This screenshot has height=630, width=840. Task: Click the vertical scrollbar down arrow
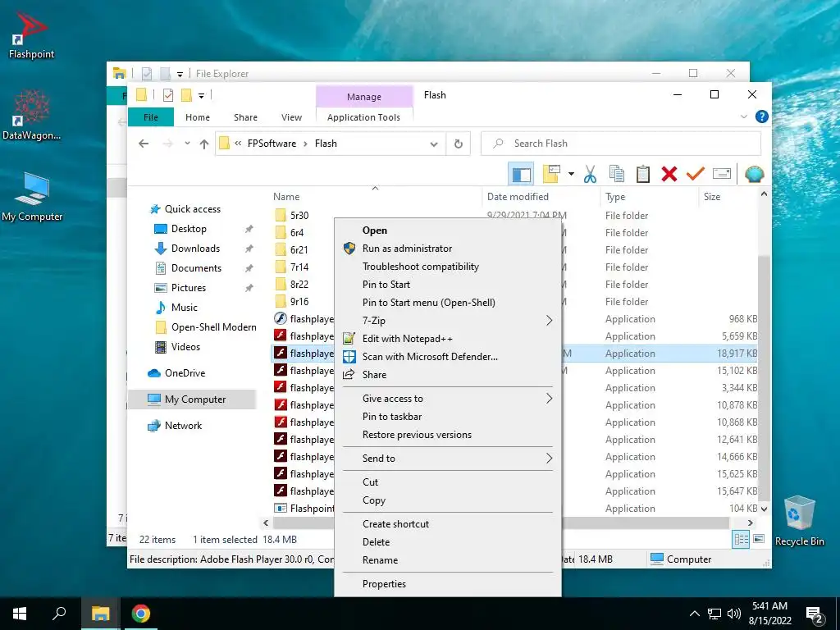point(764,509)
